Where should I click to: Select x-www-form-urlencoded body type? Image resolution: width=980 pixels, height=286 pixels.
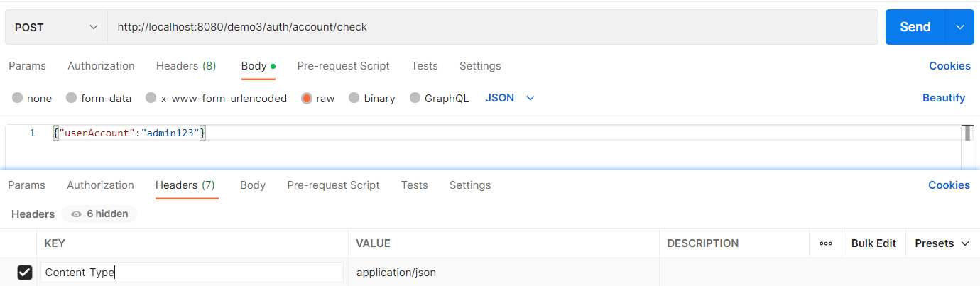(216, 99)
